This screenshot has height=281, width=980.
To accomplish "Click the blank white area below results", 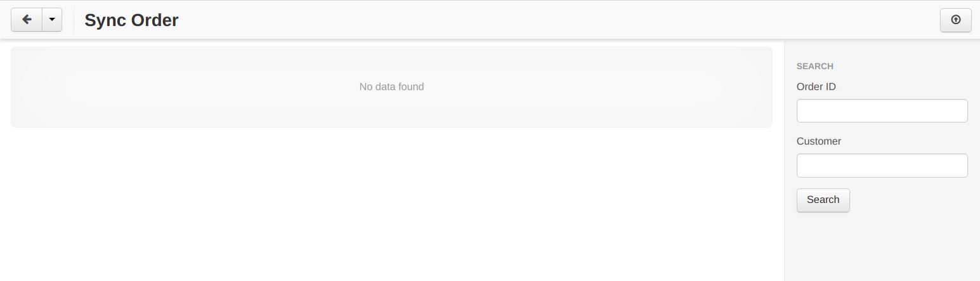I will pos(391,203).
